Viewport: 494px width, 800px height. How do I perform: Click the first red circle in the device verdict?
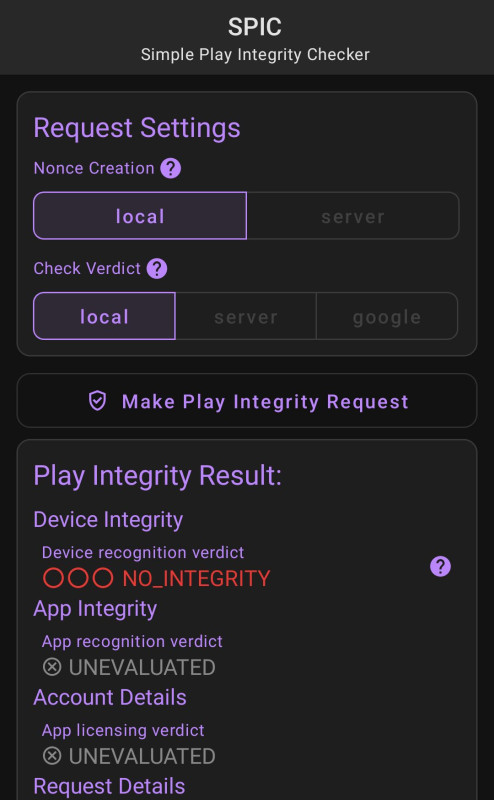tap(53, 578)
